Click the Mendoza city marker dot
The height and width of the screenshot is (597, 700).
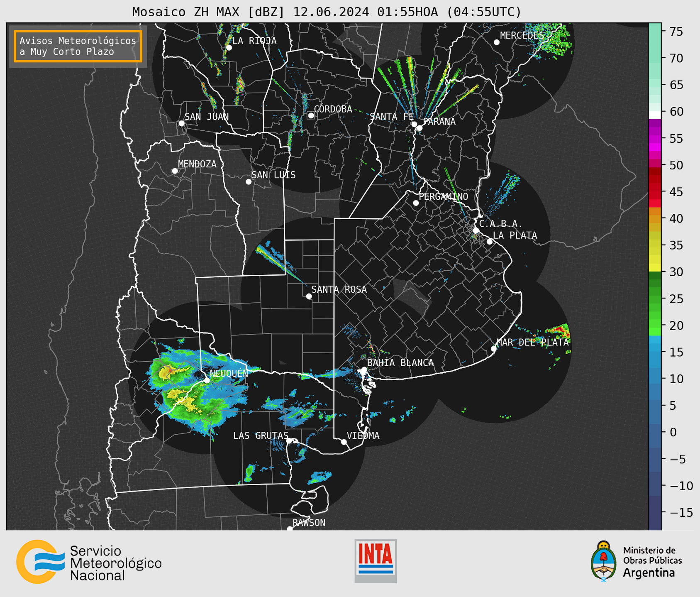175,171
